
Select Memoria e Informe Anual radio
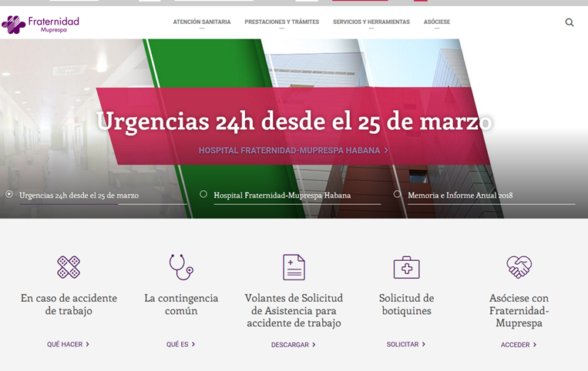397,194
